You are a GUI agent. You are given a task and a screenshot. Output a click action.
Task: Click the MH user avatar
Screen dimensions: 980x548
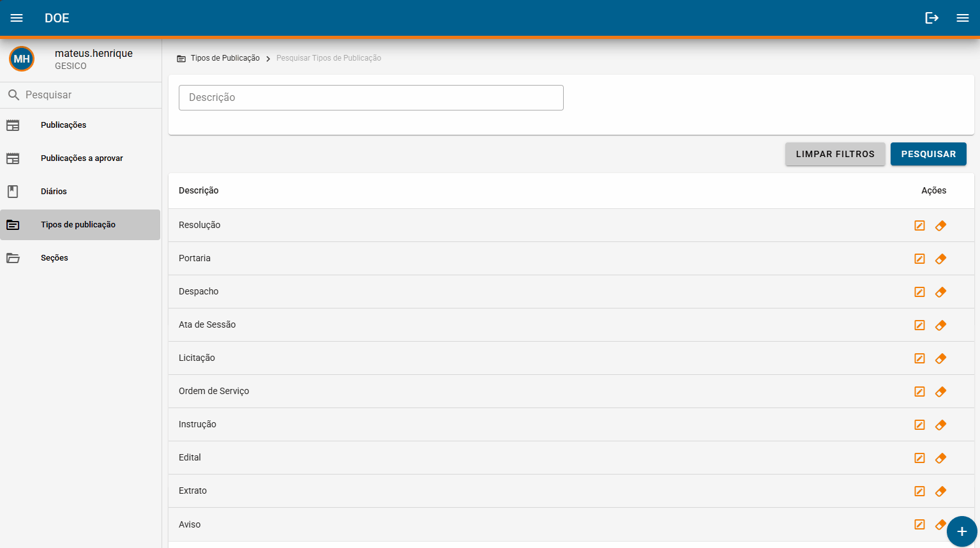click(22, 59)
